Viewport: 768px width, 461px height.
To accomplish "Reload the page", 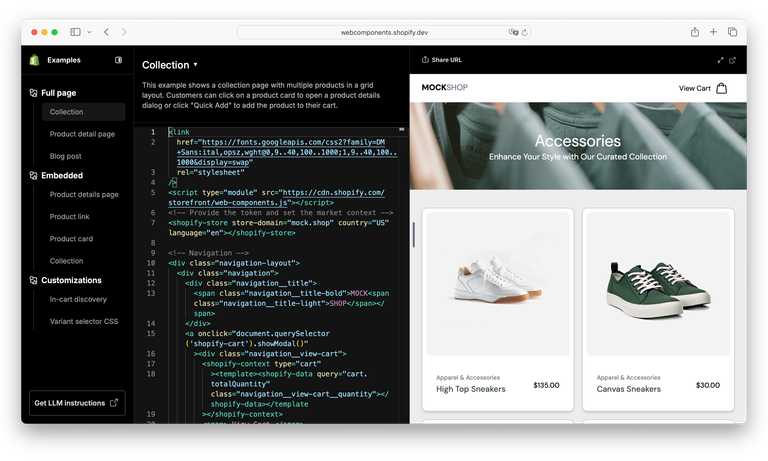I will pyautogui.click(x=525, y=32).
